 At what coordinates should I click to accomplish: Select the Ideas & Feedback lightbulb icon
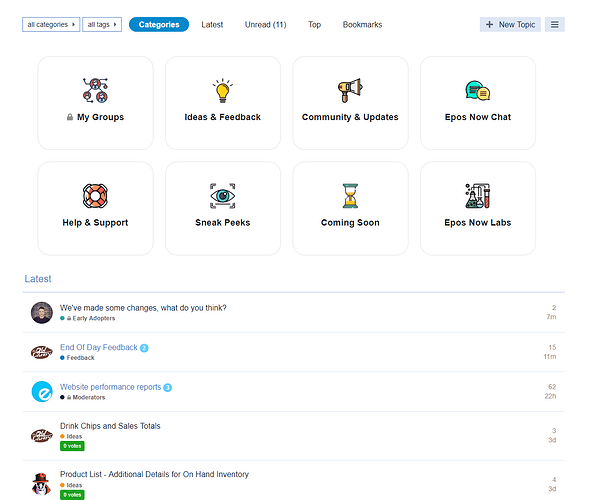tap(223, 90)
